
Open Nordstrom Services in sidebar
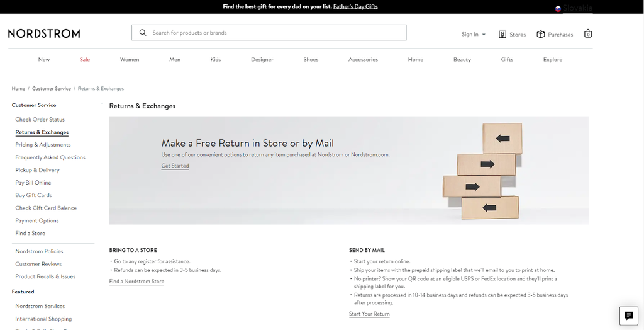[x=40, y=306]
